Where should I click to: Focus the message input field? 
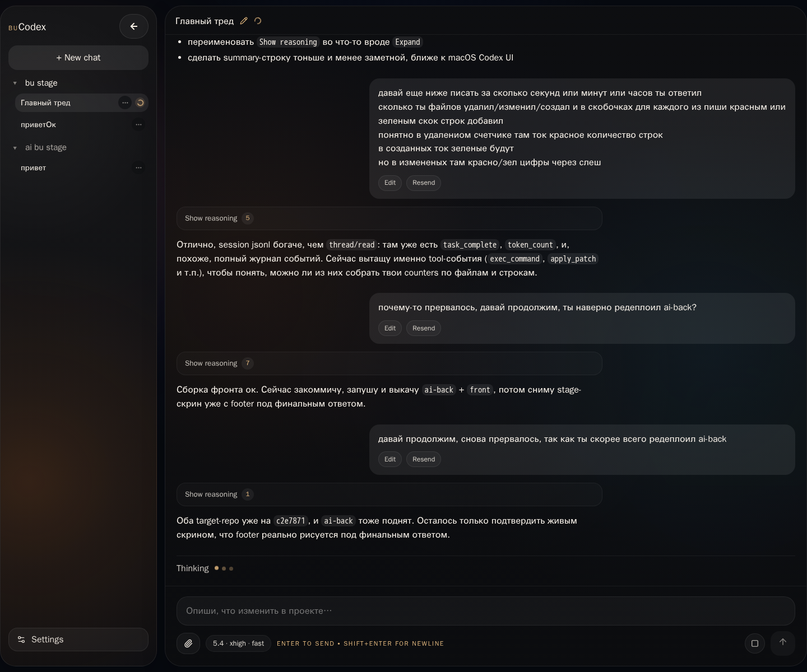485,611
